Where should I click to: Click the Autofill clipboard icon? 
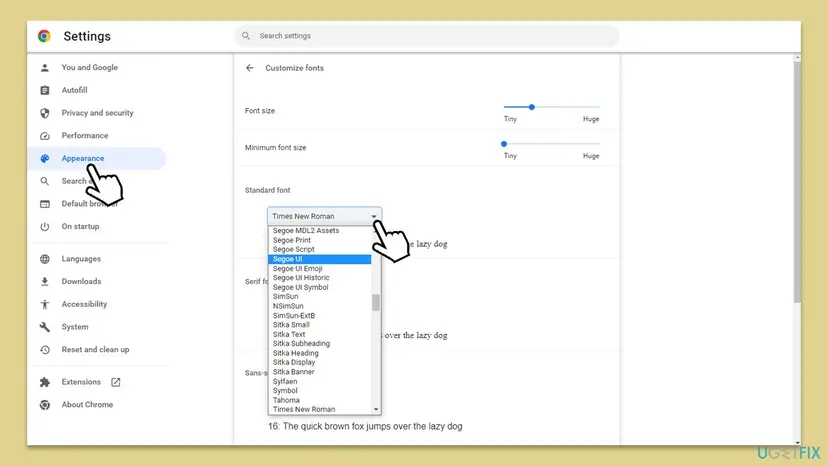(45, 90)
